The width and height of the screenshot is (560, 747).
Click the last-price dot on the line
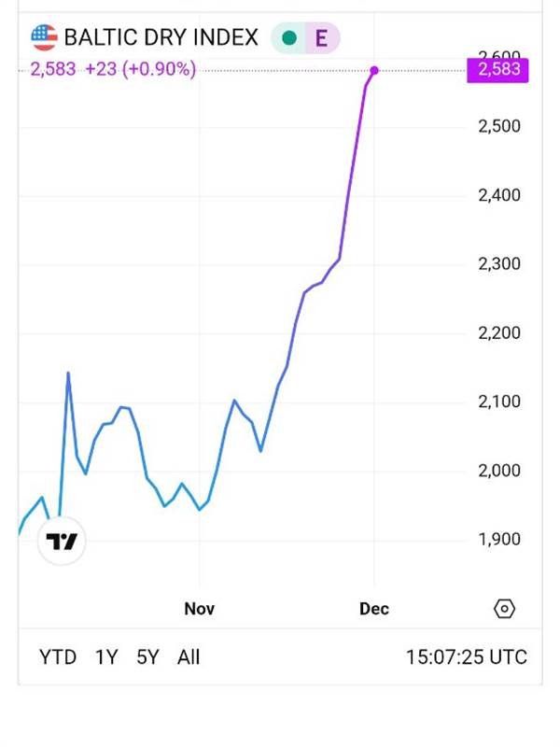[x=374, y=70]
